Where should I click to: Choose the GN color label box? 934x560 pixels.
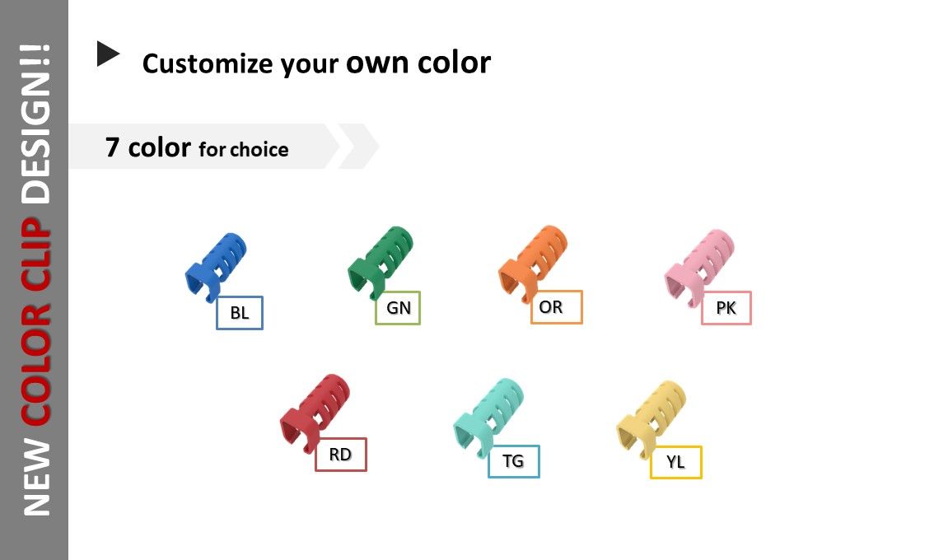pyautogui.click(x=398, y=307)
